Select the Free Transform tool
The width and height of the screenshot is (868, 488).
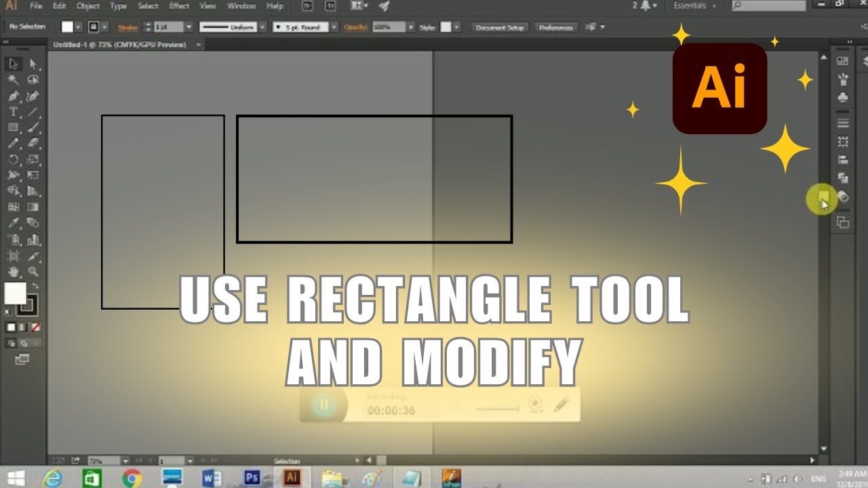pyautogui.click(x=33, y=175)
